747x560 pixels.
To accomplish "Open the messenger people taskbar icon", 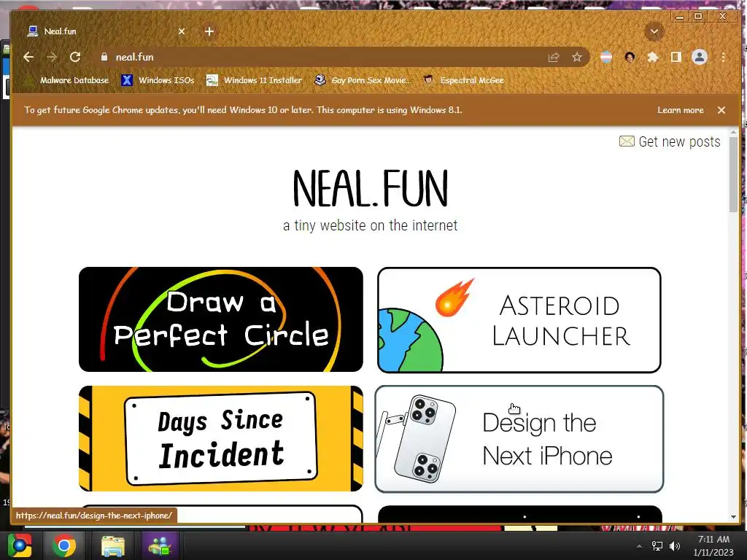I will [160, 545].
